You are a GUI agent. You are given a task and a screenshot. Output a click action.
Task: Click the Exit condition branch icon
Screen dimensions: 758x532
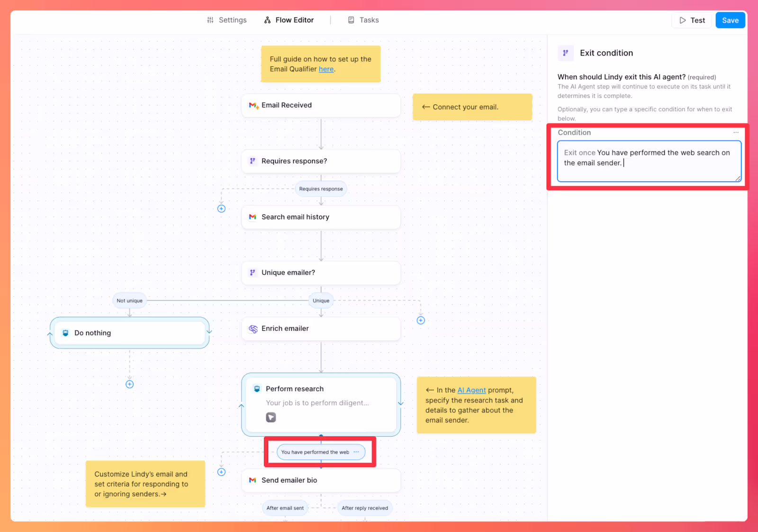pos(565,53)
